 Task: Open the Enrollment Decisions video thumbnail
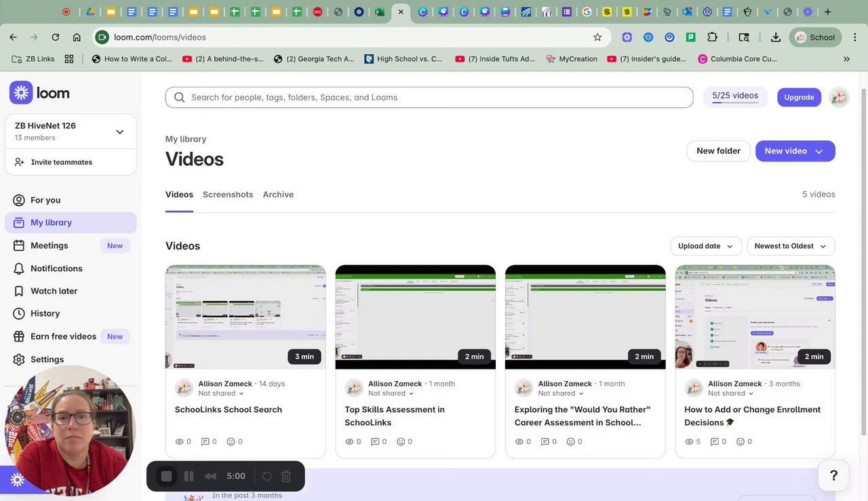(x=755, y=317)
